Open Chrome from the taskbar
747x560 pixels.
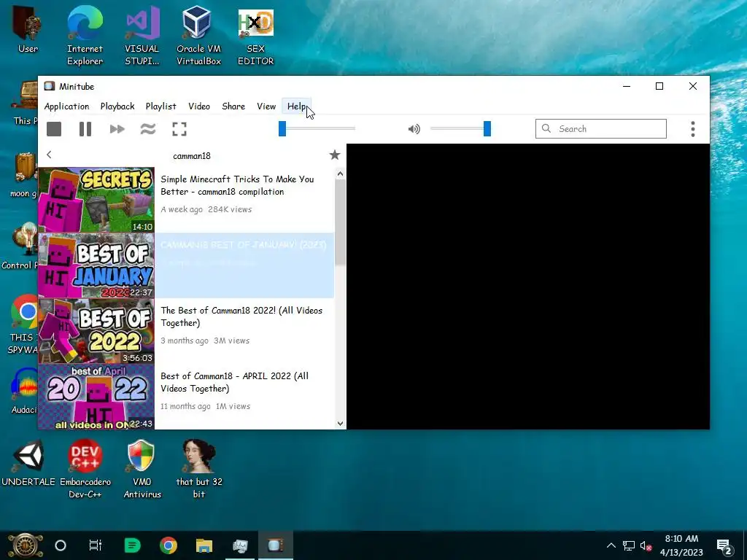(169, 545)
